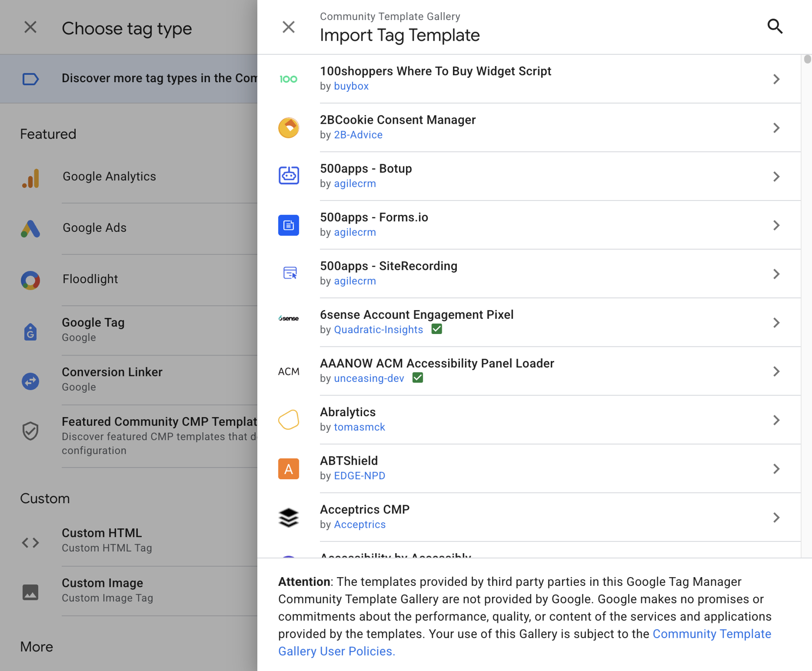The width and height of the screenshot is (812, 671).
Task: Close the Import Tag Template panel
Action: tap(289, 27)
